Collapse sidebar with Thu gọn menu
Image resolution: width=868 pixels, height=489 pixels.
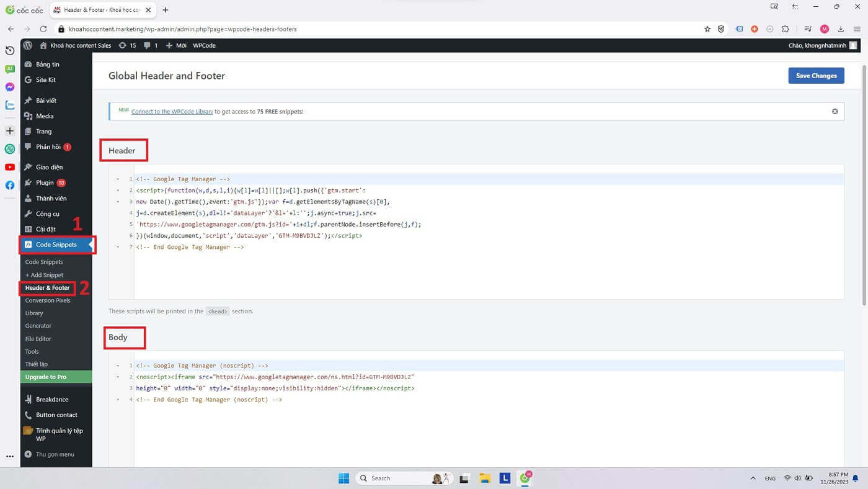coord(56,454)
